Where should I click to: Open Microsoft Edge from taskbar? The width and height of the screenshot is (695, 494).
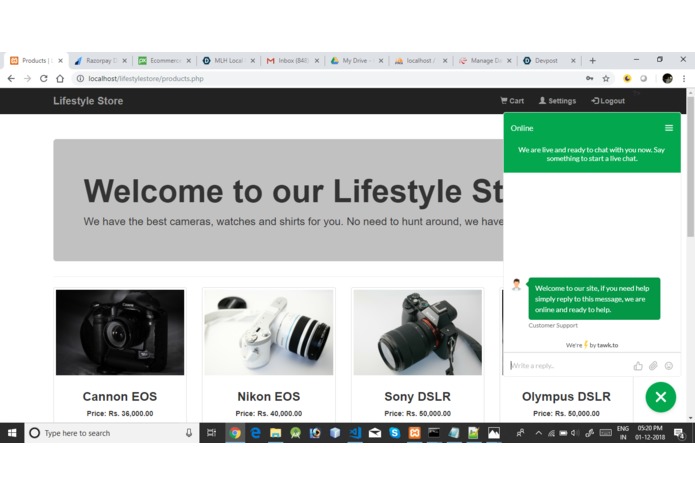tap(255, 433)
